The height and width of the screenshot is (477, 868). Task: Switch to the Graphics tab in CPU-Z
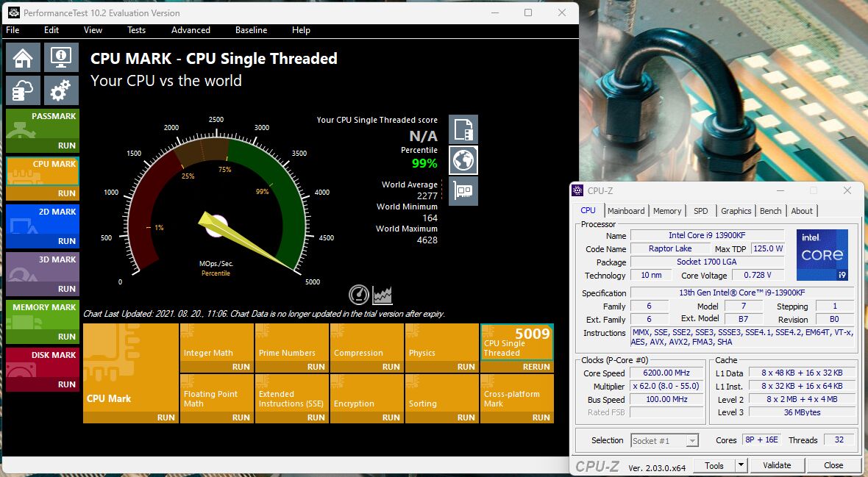[736, 211]
